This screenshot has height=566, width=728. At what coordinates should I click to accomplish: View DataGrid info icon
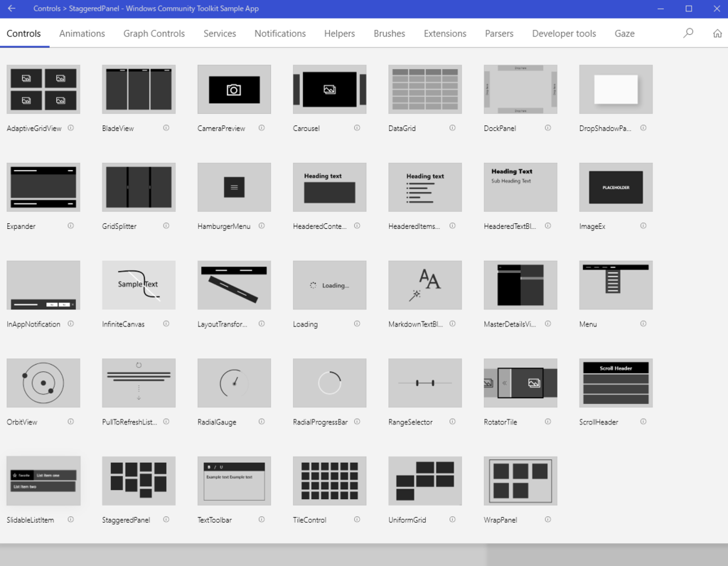point(453,128)
